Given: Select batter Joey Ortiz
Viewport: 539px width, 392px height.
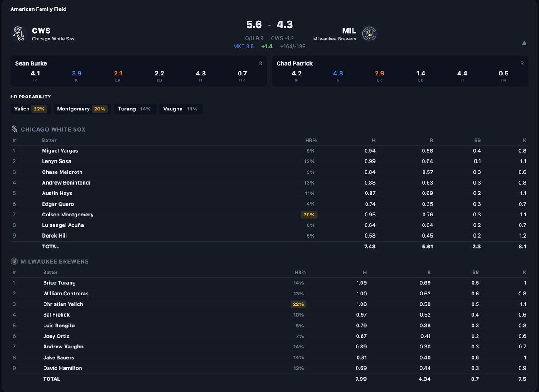Looking at the screenshot, I should (x=56, y=336).
